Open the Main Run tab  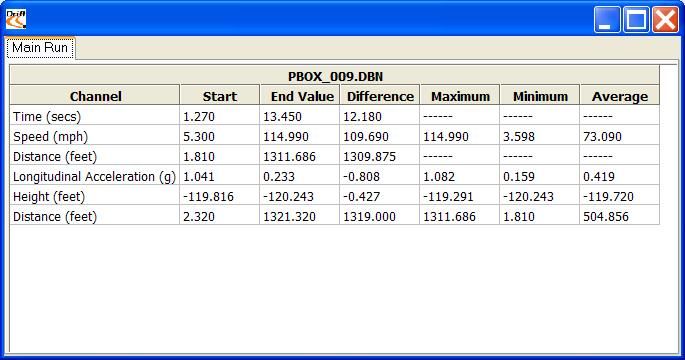40,48
